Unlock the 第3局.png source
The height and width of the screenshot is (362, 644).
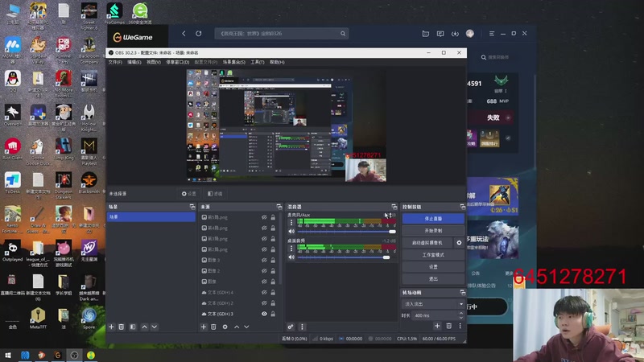pyautogui.click(x=273, y=238)
